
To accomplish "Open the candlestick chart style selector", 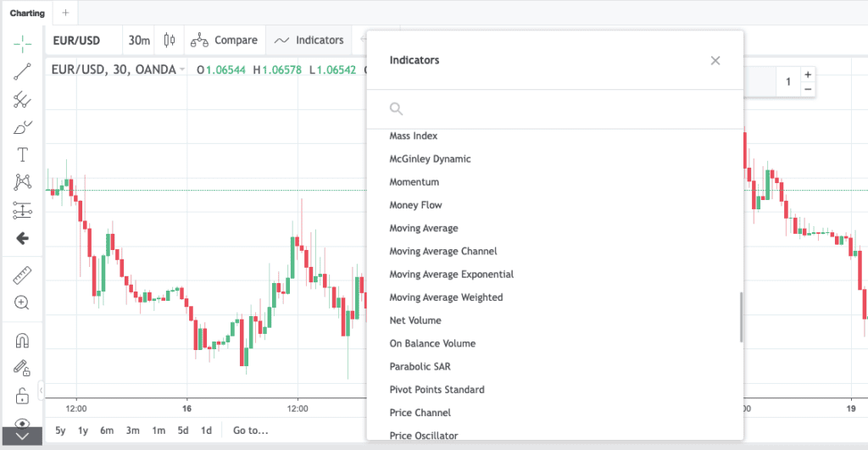I will tap(170, 40).
